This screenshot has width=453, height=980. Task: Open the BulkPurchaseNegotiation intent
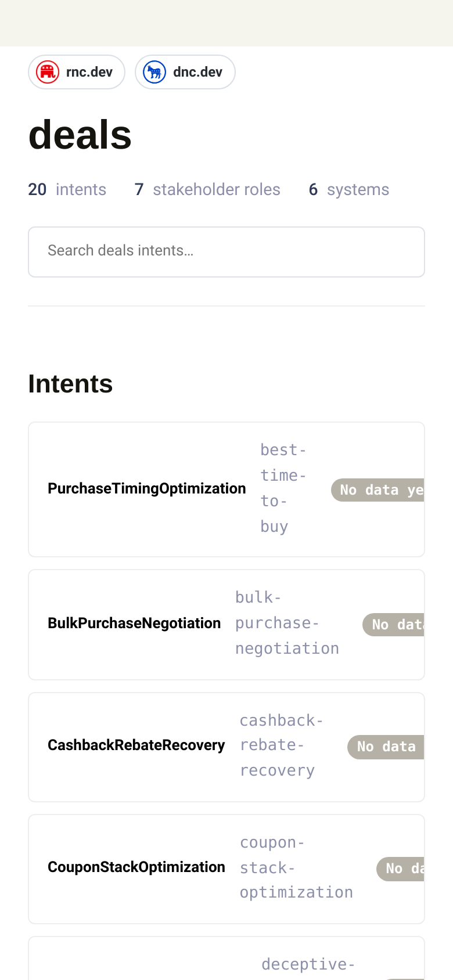pos(227,625)
